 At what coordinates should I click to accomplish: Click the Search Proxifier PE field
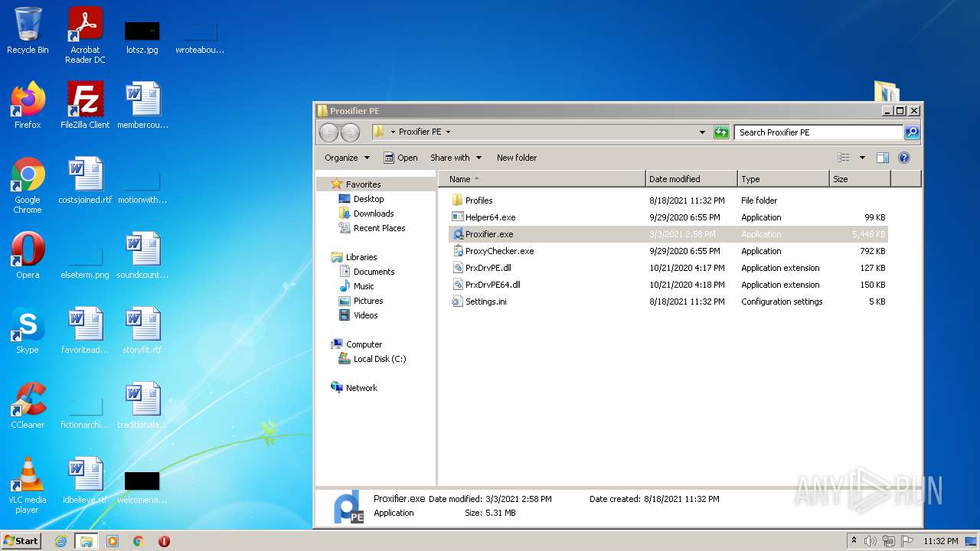818,132
